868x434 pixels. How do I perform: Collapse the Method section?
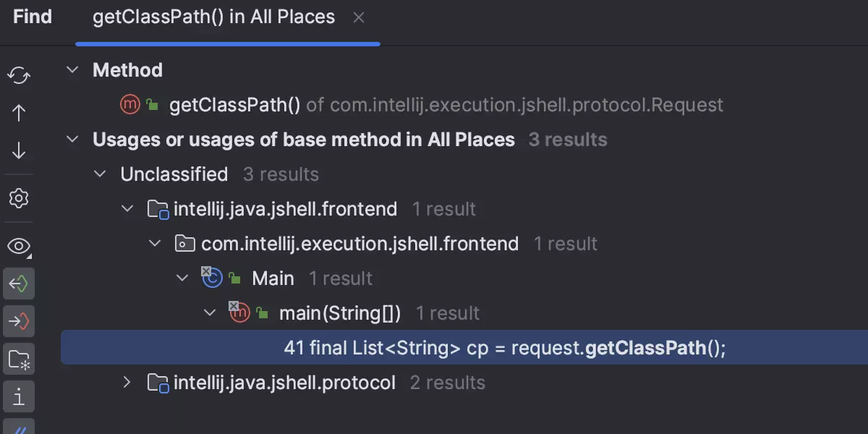(72, 70)
